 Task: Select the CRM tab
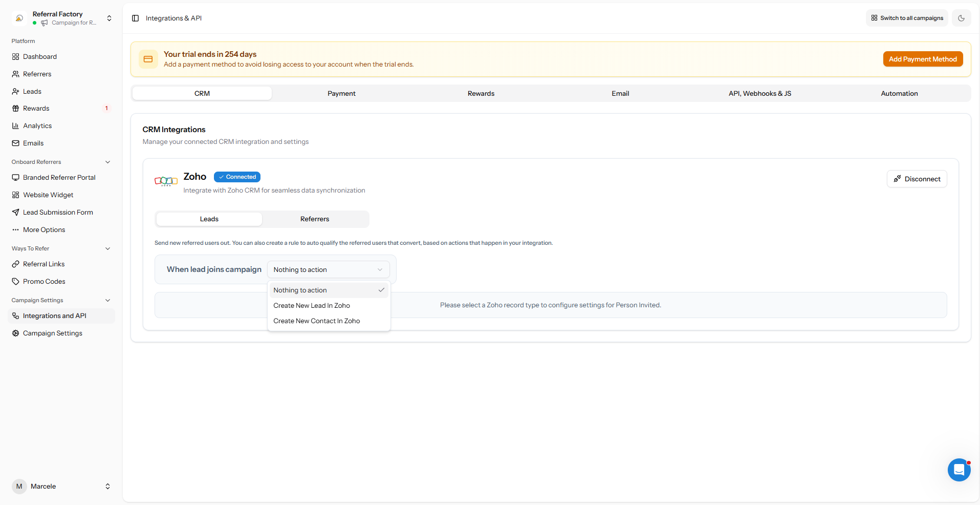tap(202, 94)
